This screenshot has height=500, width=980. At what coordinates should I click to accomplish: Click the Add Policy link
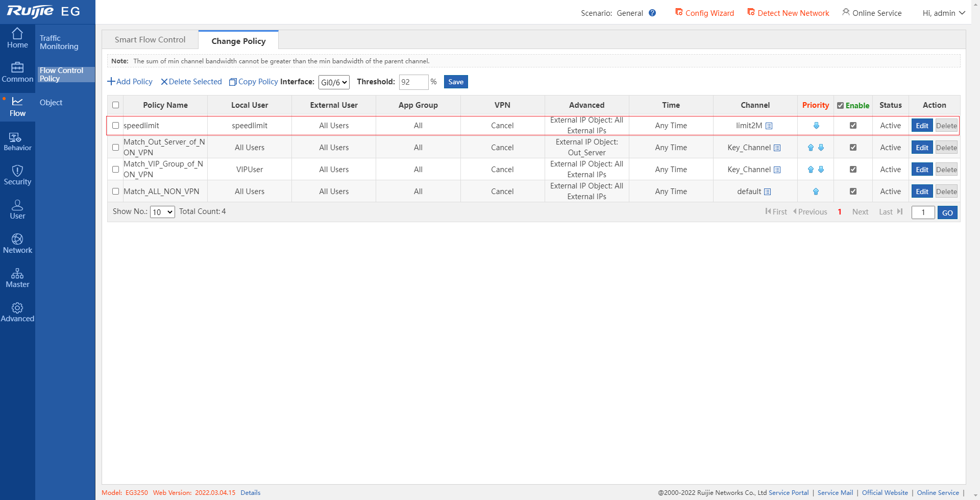pos(130,82)
